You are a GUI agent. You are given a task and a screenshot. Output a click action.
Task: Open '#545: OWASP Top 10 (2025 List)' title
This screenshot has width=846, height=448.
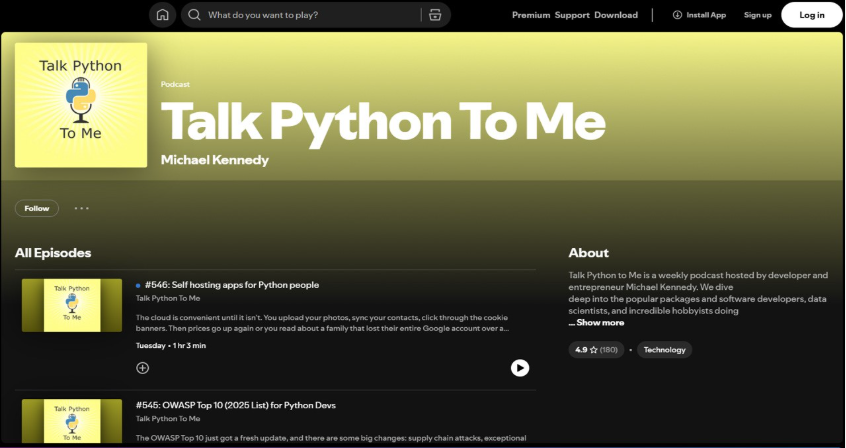pos(236,405)
